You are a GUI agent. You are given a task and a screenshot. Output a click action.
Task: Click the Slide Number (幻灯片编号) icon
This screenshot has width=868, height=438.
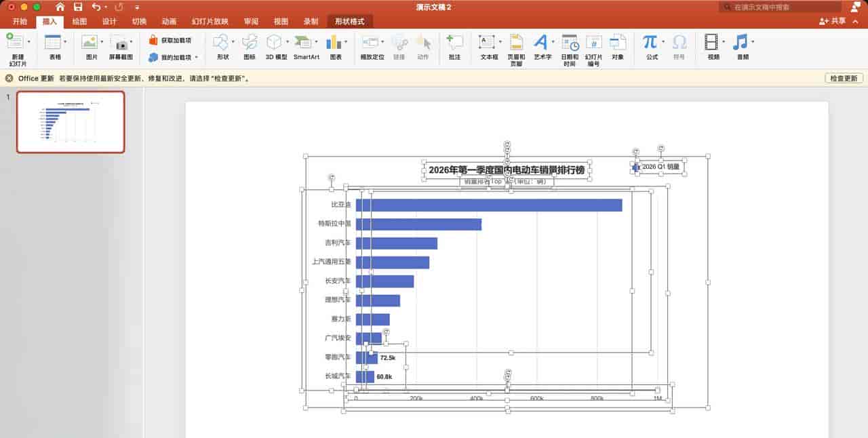(594, 42)
